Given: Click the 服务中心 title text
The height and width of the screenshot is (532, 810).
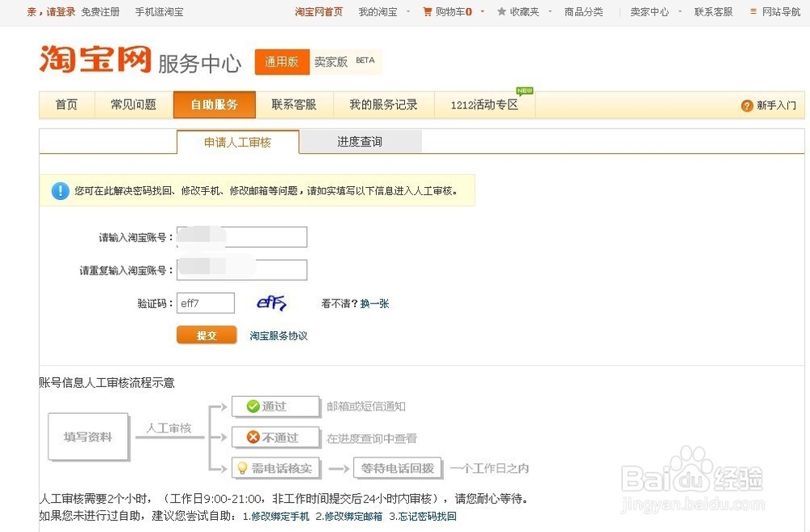Looking at the screenshot, I should (199, 63).
